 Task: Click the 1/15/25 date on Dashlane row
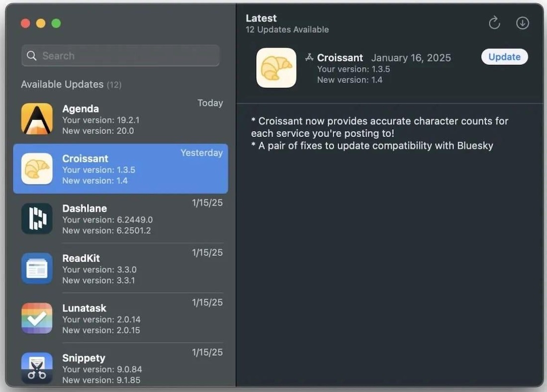pyautogui.click(x=207, y=202)
